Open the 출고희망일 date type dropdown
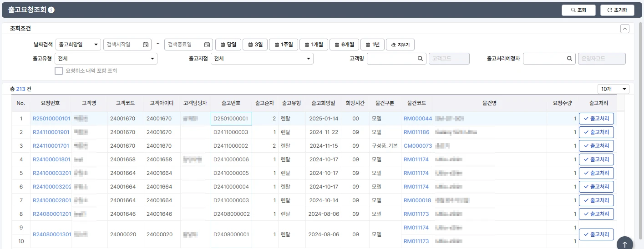Image resolution: width=644 pixels, height=249 pixels. 78,45
